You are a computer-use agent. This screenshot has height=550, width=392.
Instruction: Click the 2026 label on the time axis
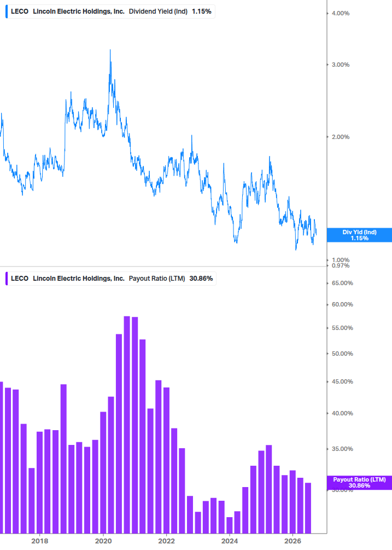coord(292,541)
